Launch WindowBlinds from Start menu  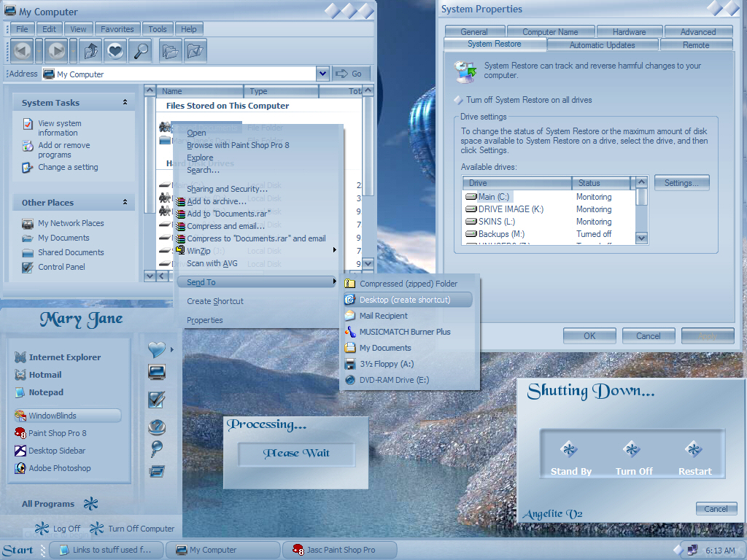point(67,416)
